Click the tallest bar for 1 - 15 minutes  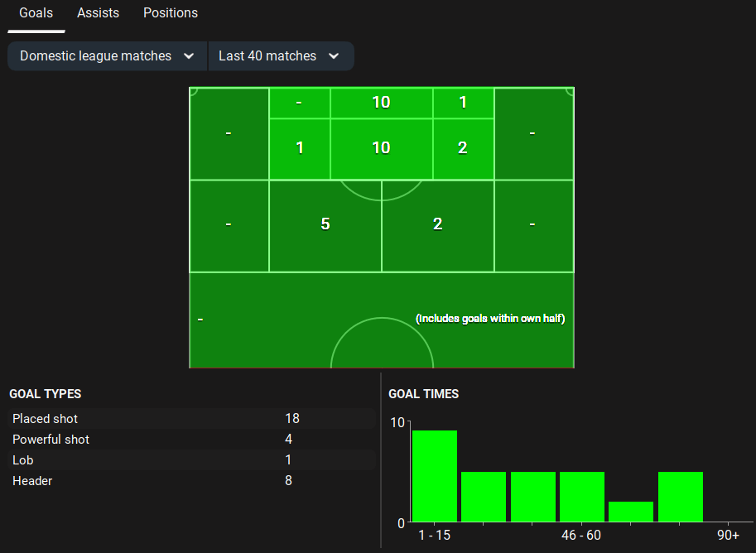coord(435,477)
